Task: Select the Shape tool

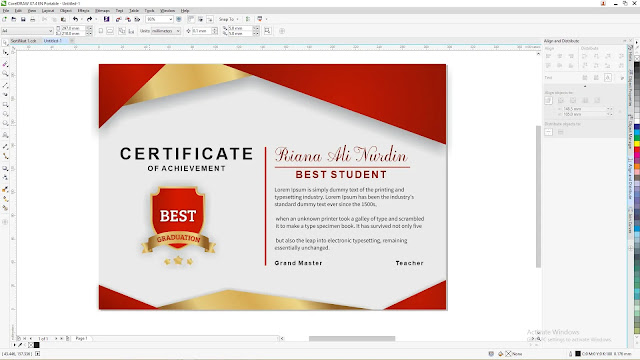Action: point(5,53)
